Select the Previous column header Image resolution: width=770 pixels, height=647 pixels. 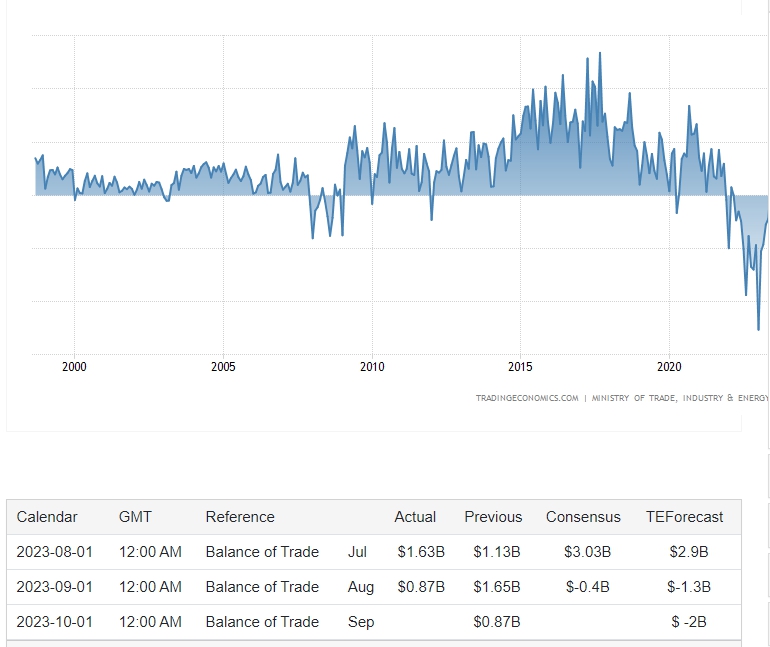click(x=493, y=517)
